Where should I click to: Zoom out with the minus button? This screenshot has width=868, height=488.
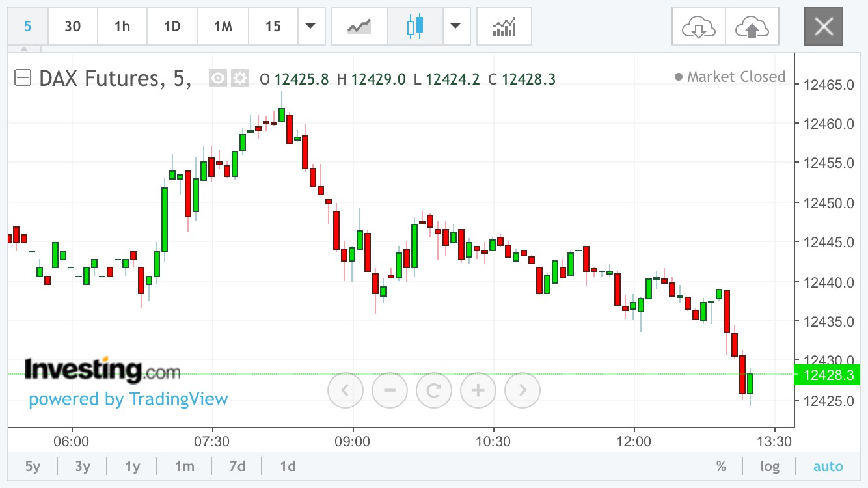(390, 390)
